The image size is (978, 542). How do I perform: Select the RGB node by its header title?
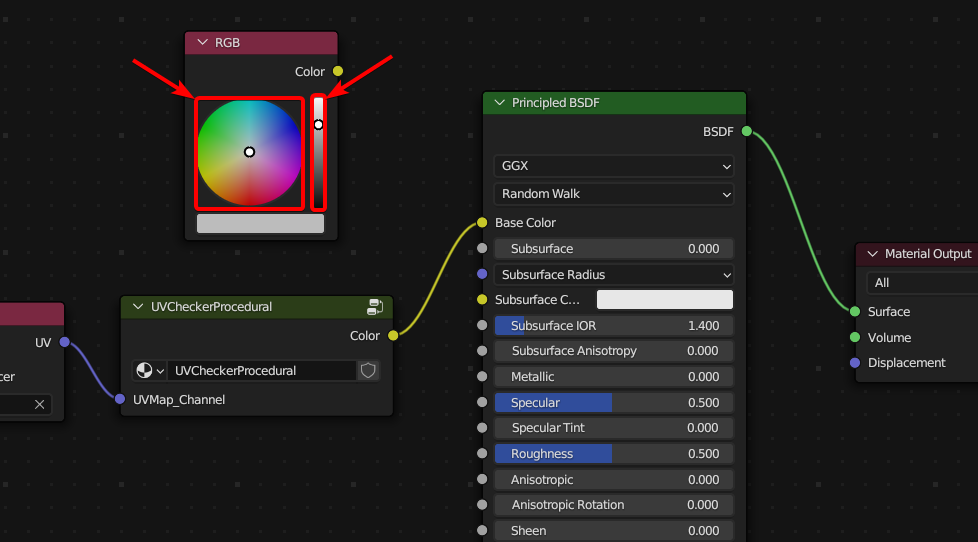click(227, 42)
